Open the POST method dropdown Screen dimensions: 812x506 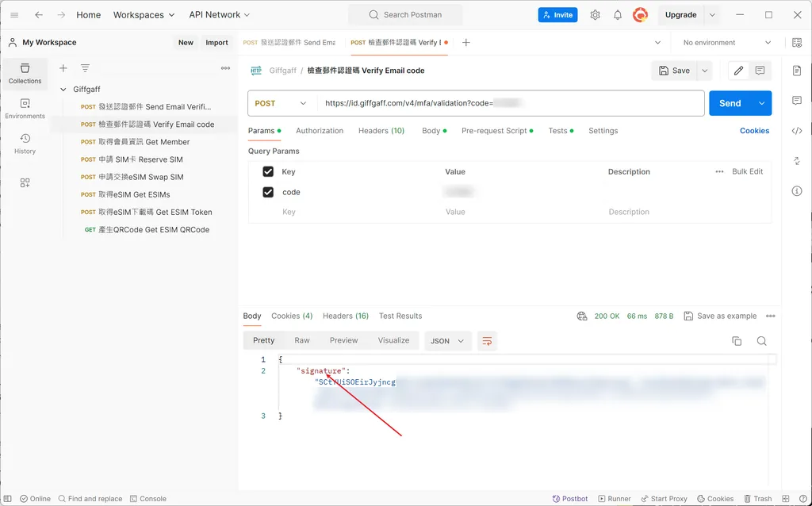282,103
